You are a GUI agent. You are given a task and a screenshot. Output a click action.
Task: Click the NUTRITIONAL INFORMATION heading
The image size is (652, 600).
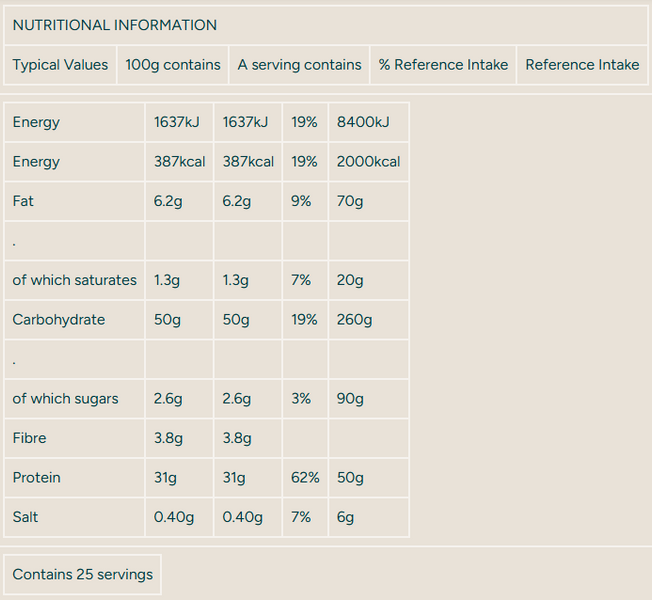coord(115,25)
